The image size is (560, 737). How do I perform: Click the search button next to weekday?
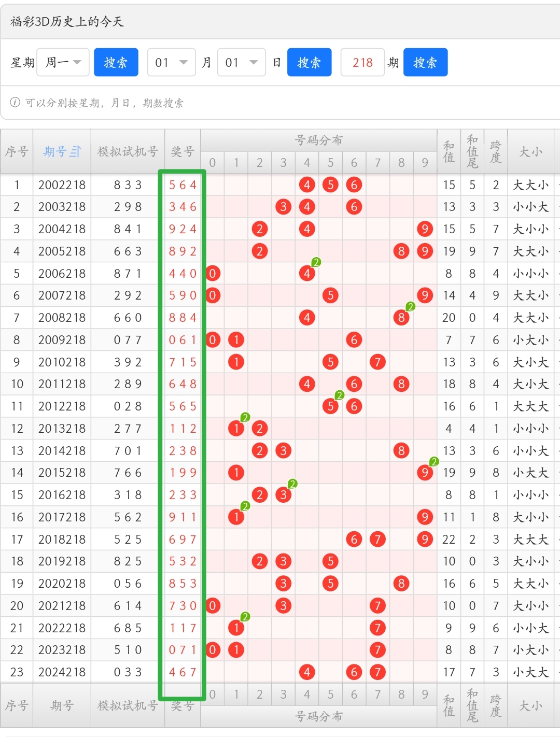(116, 62)
